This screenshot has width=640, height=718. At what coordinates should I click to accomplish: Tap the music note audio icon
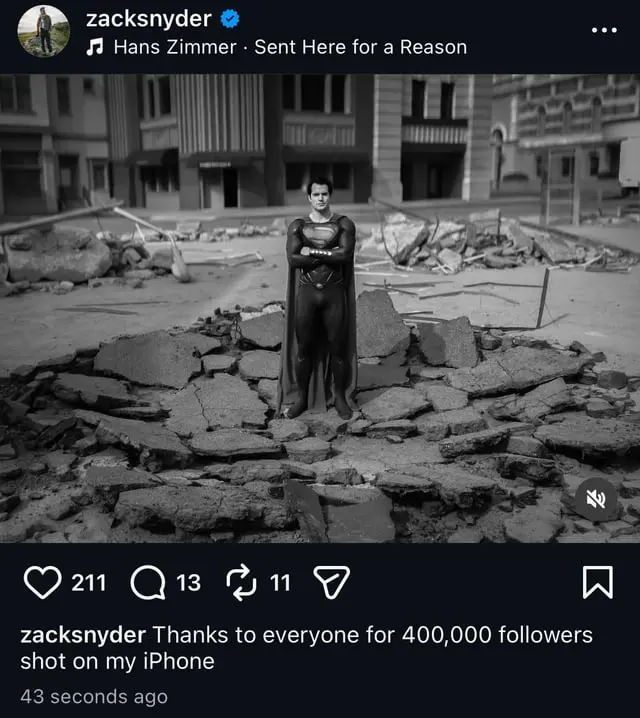[x=96, y=46]
